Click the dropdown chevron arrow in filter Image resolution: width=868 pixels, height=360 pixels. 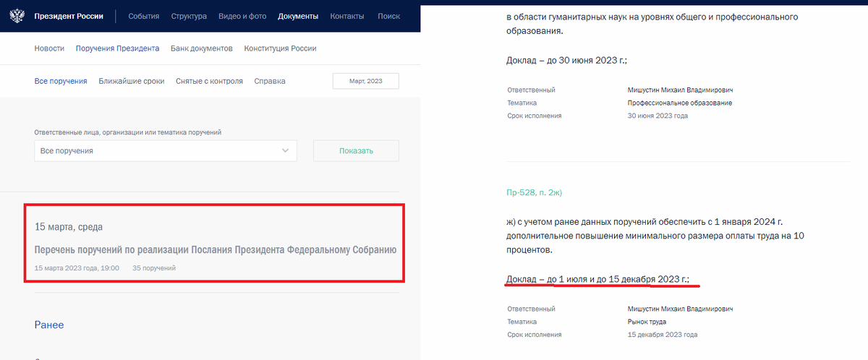[285, 151]
